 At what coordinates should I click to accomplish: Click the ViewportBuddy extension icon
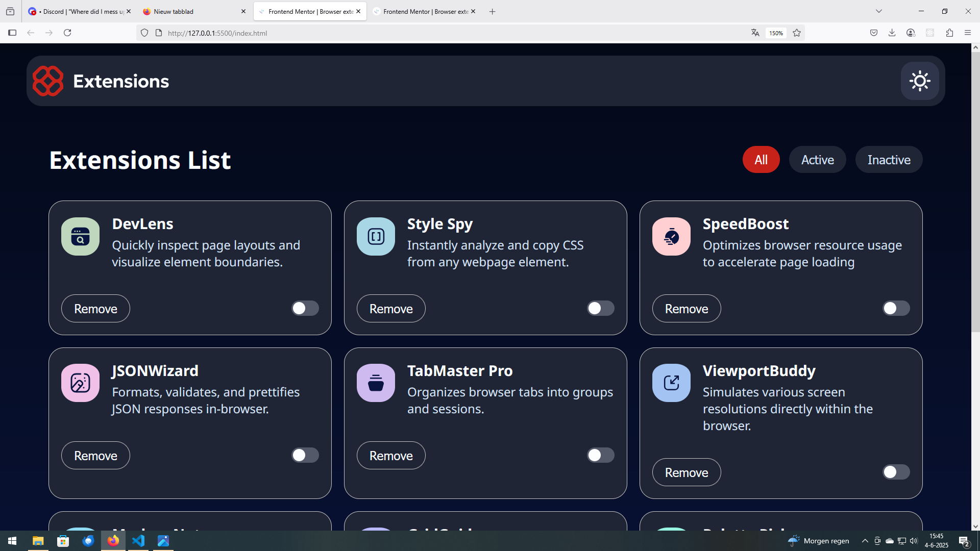click(671, 383)
